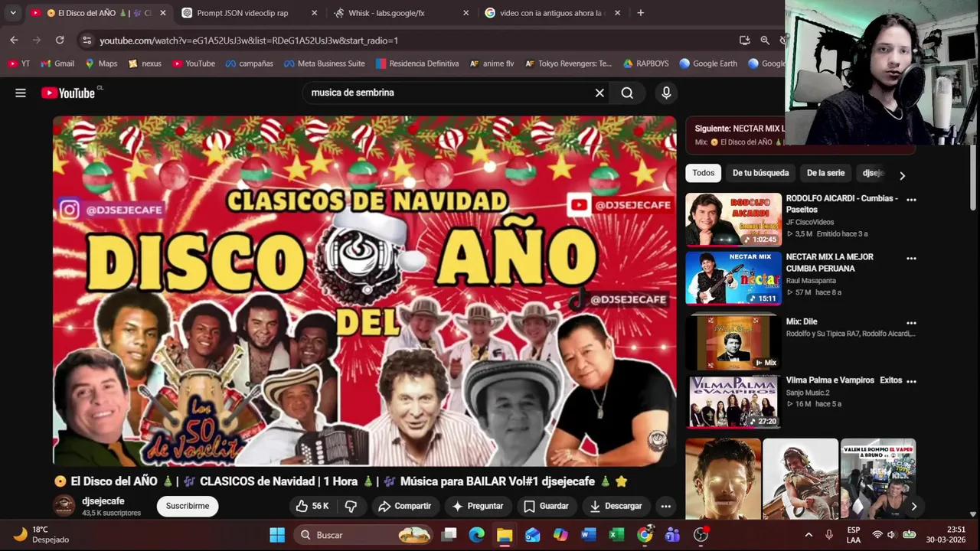Open the Gmail bookmark
This screenshot has width=980, height=551.
click(57, 64)
